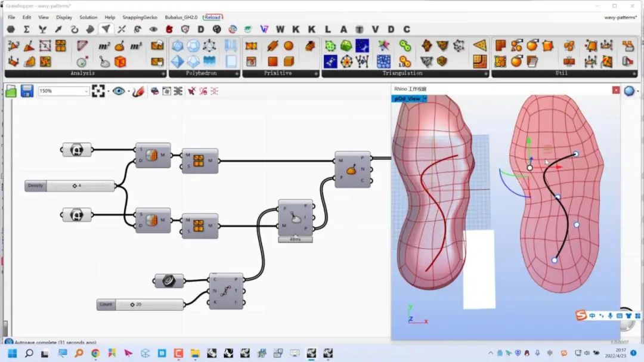This screenshot has height=362, width=644.
Task: Open Chrome from the taskbar
Action: [95, 354]
